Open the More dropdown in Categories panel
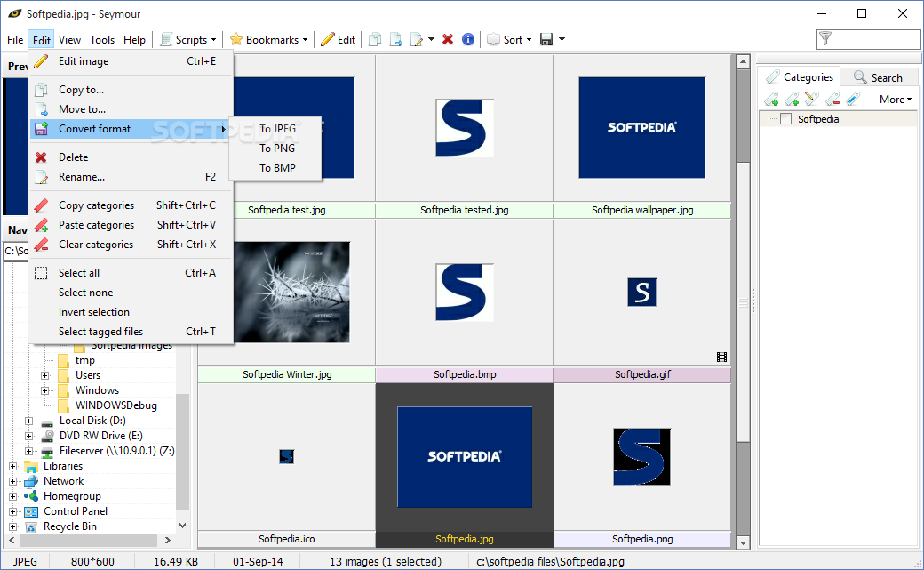Screen dimensions: 924x570 [x=896, y=99]
